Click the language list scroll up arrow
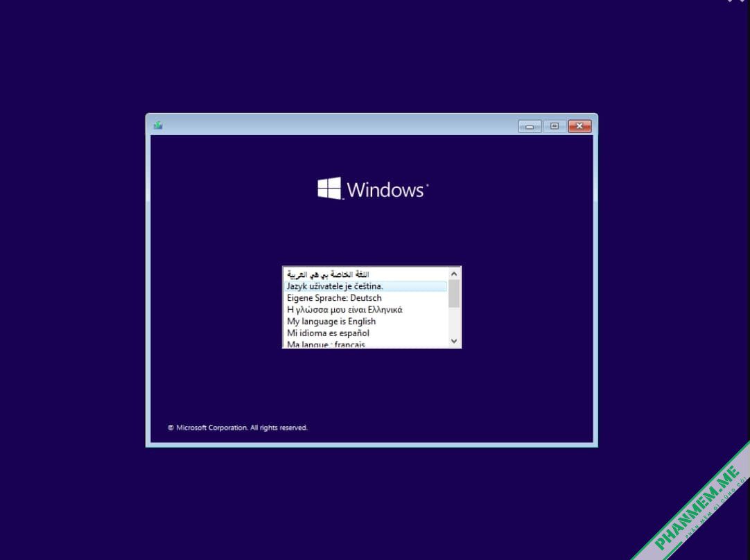 click(x=454, y=274)
